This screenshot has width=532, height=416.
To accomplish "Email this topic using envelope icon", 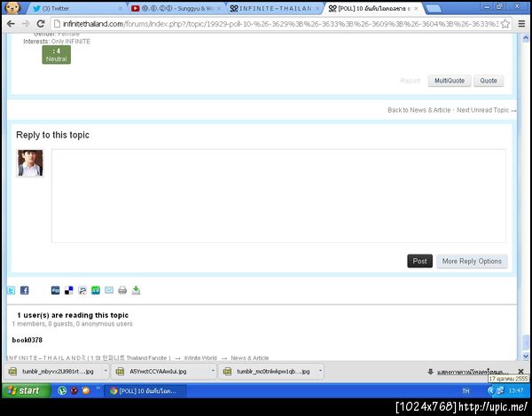I will (x=109, y=290).
